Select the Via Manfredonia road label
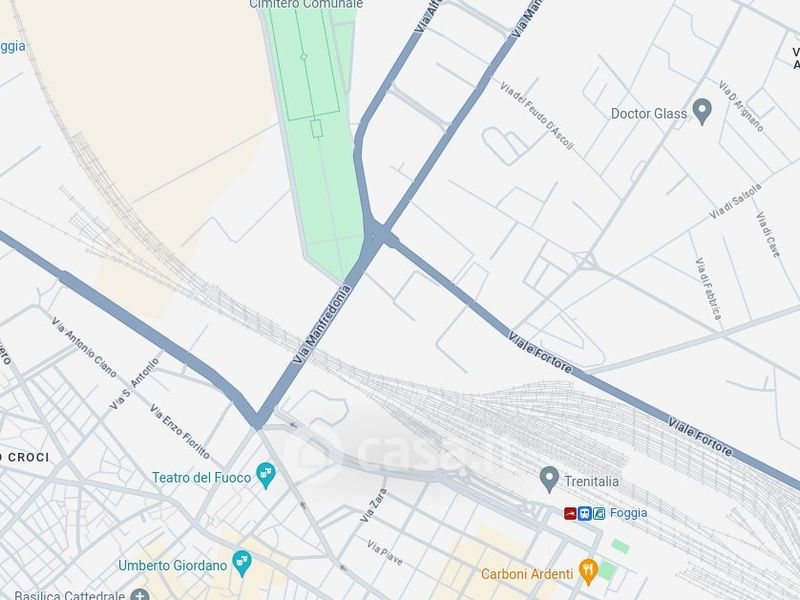The height and width of the screenshot is (600, 800). 322,324
